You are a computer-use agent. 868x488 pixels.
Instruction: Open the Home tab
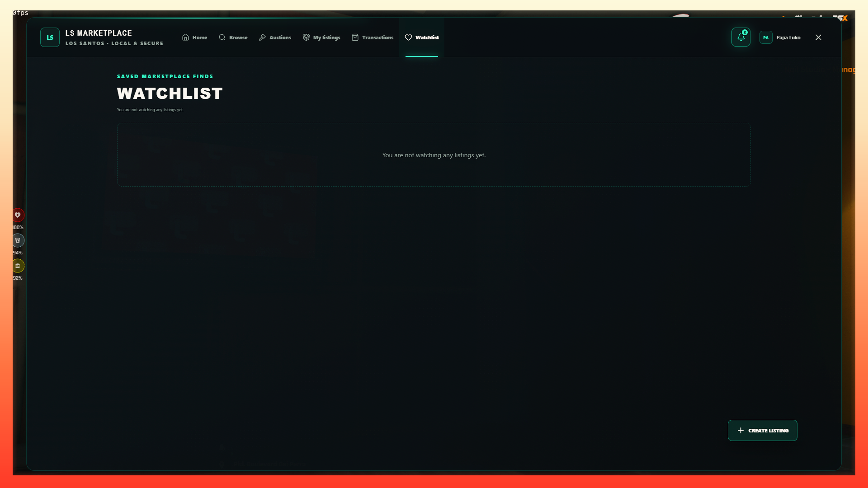194,38
